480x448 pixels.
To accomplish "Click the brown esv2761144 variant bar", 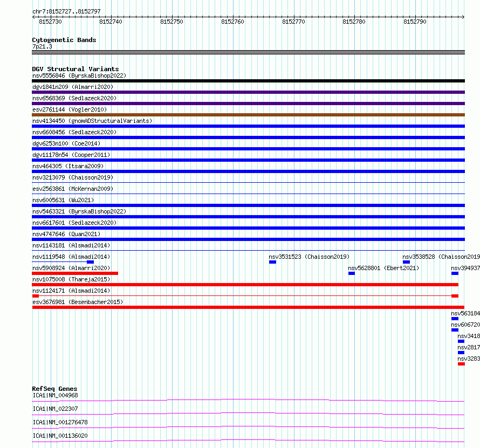I will click(x=248, y=115).
